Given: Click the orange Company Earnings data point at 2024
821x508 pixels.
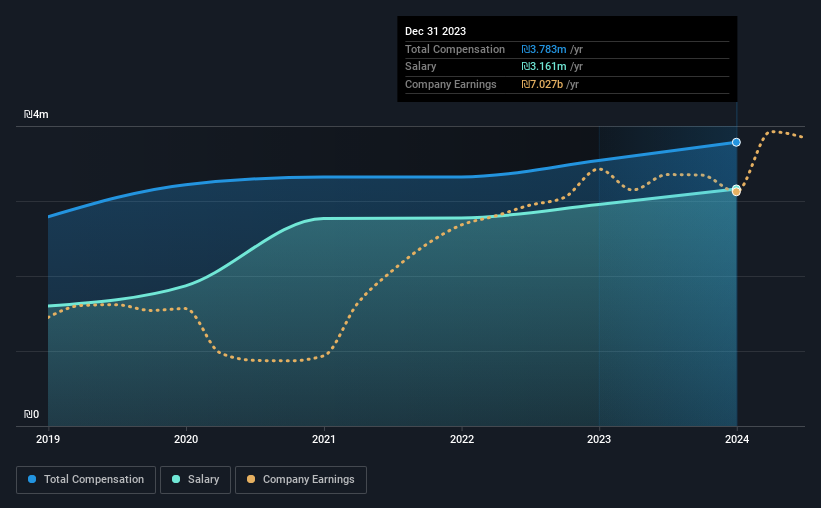Looking at the screenshot, I should 736,192.
